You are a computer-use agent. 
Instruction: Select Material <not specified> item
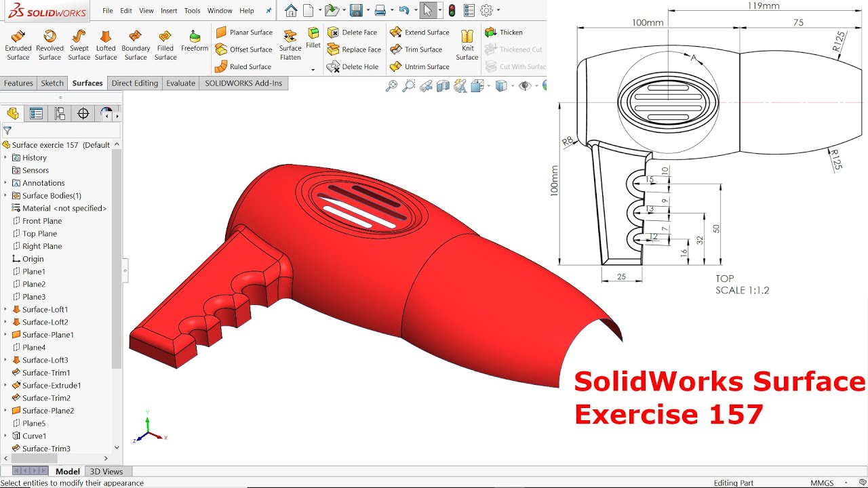click(60, 208)
